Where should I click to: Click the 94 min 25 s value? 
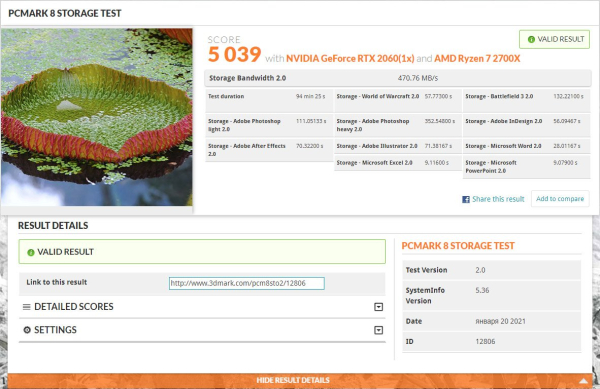tap(310, 96)
